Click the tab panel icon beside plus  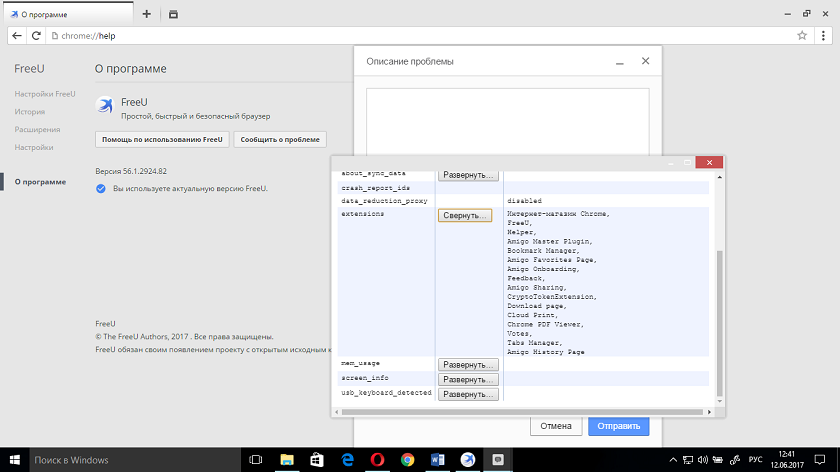[x=173, y=14]
